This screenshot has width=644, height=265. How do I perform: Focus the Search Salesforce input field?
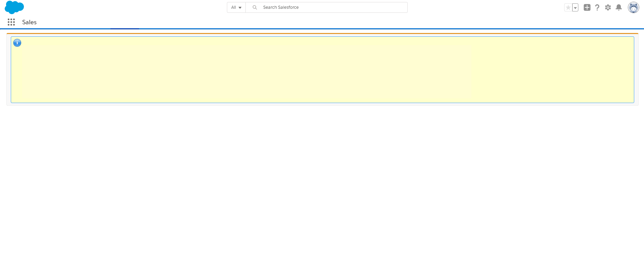[327, 7]
